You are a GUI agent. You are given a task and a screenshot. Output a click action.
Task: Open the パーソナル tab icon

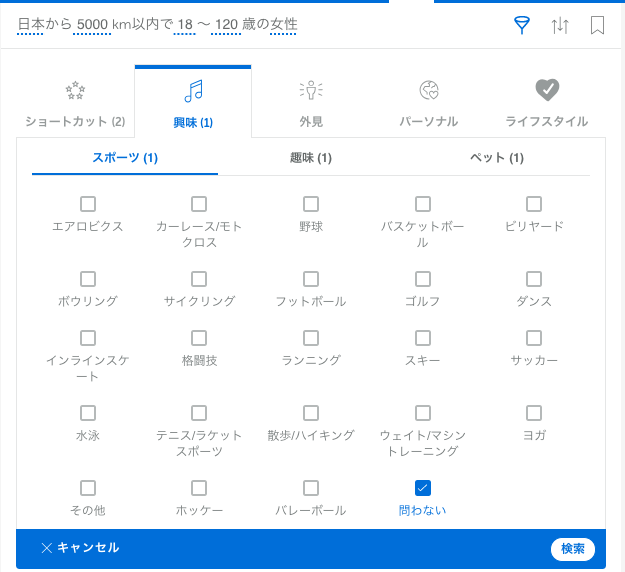pos(429,91)
